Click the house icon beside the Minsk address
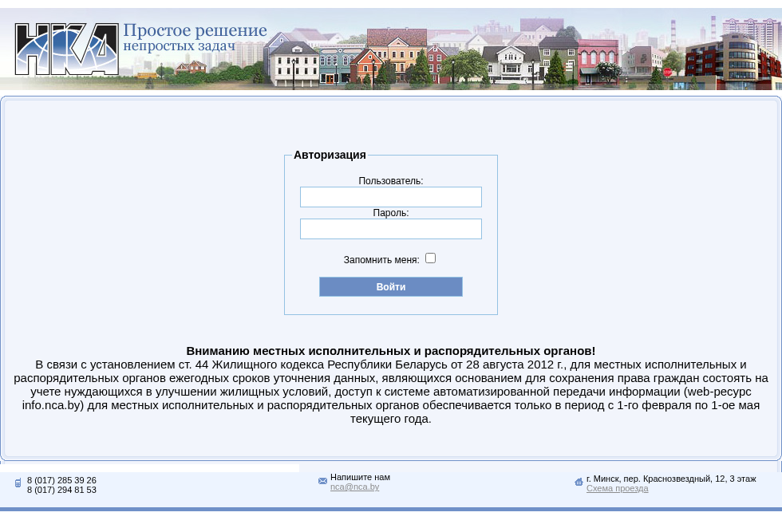 (579, 482)
